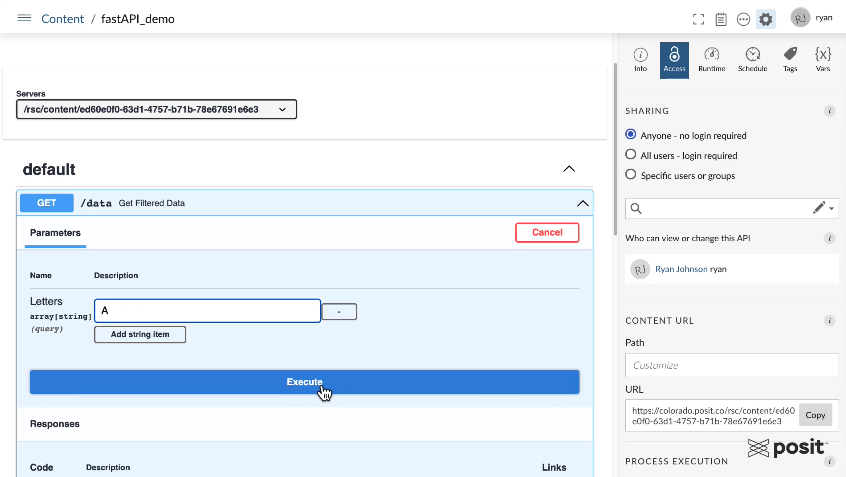Click the Sharing info icon
The image size is (846, 477).
pyautogui.click(x=829, y=111)
